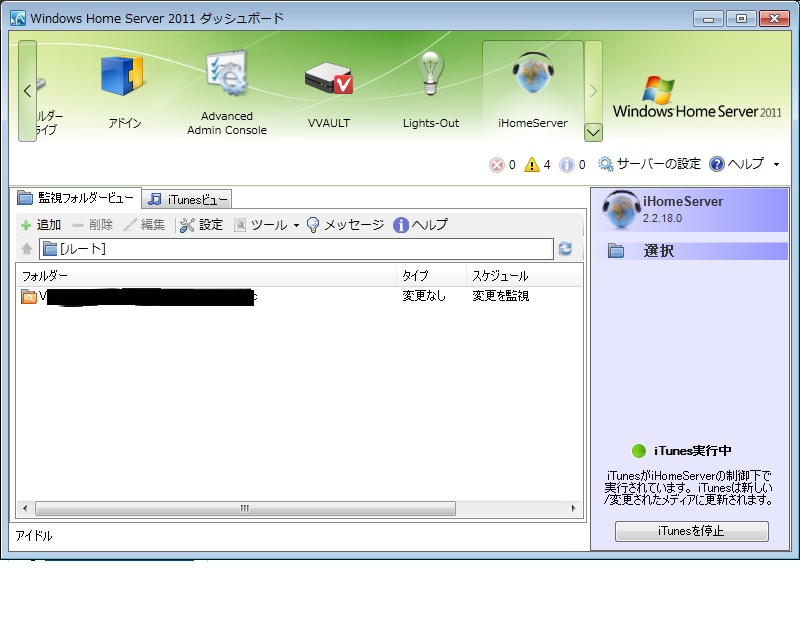Click horizontal scrollbar right arrow
This screenshot has height=632, width=800.
[x=573, y=508]
